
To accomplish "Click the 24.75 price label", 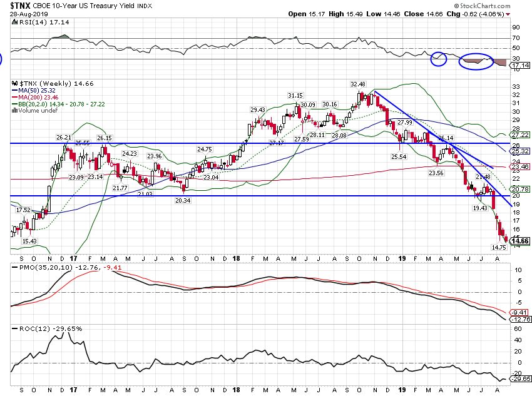I will pos(205,149).
